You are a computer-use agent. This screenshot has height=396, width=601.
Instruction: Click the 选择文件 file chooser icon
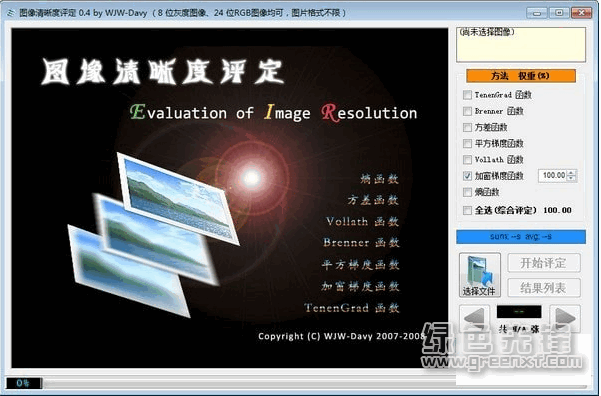pyautogui.click(x=480, y=275)
